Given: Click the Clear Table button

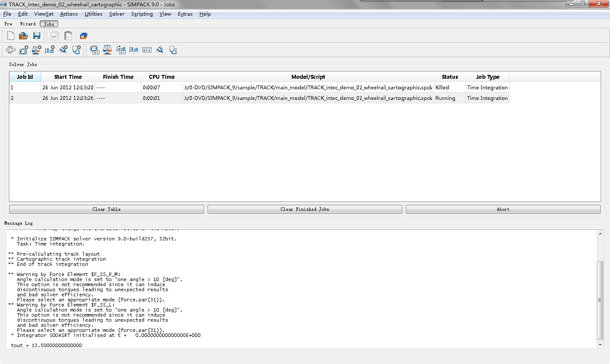Looking at the screenshot, I should 107,209.
